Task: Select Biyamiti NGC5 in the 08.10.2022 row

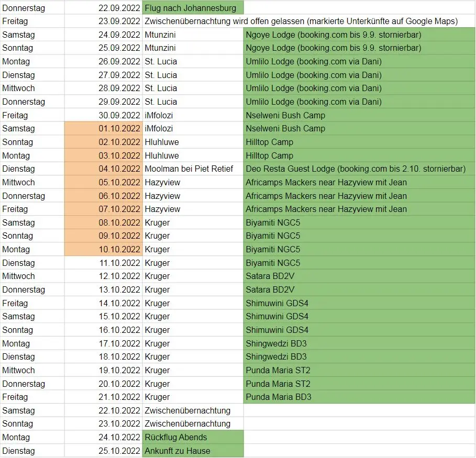Action: [359, 222]
